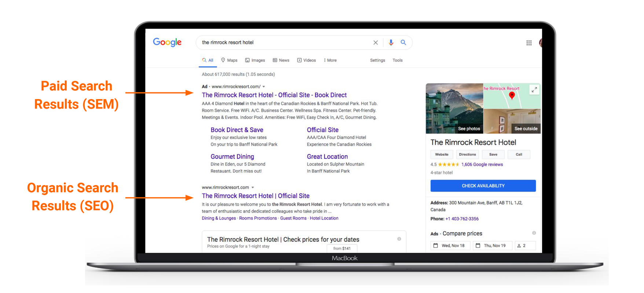View hotel photos via 'See photos' thumbnail

click(454, 109)
